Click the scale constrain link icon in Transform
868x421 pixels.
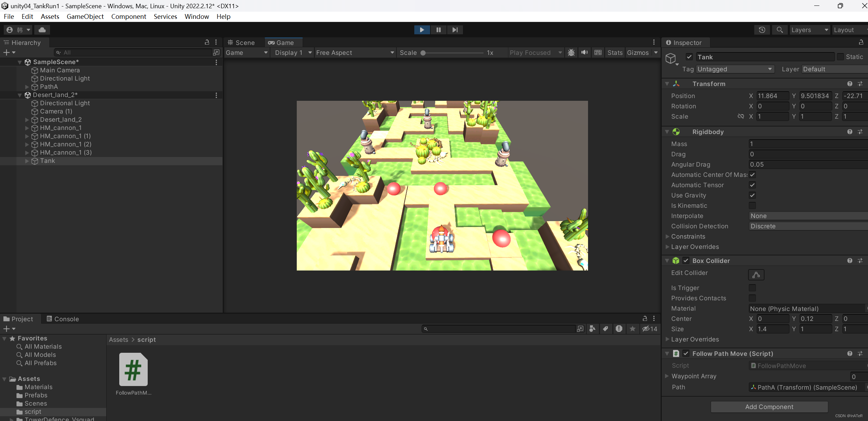pos(741,116)
